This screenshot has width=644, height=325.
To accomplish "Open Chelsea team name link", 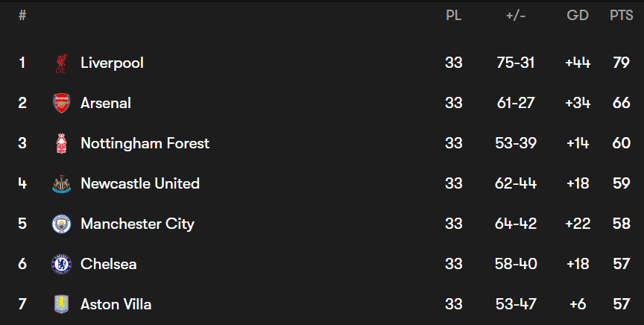I will [x=108, y=264].
